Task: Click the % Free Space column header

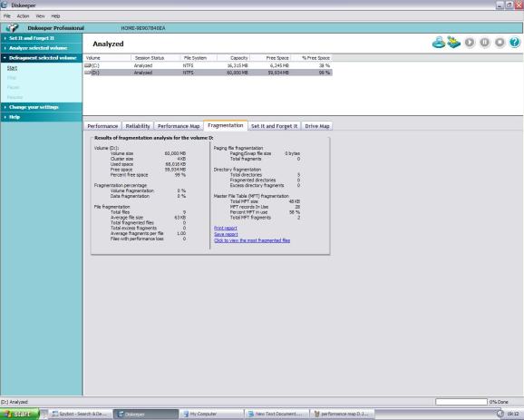Action: 312,58
